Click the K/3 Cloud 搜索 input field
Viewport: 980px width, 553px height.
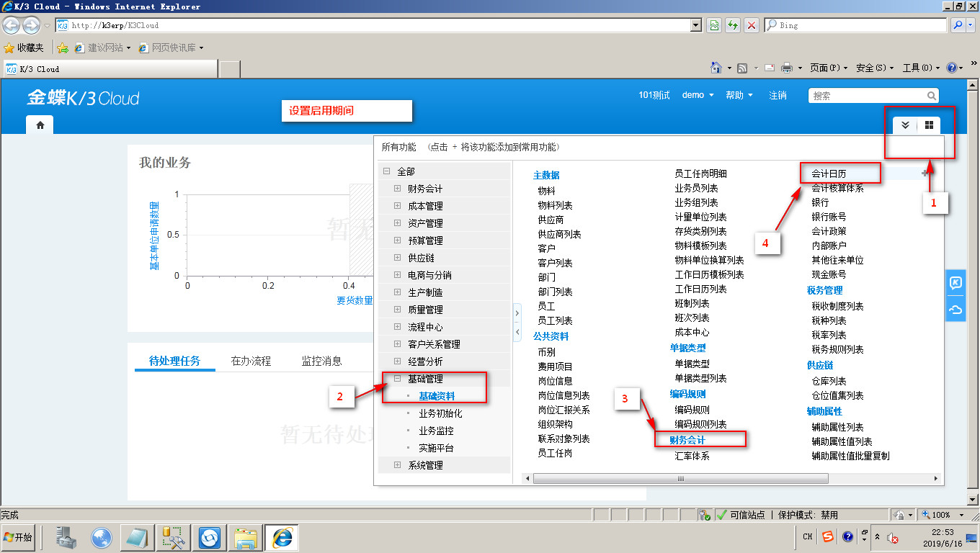click(868, 95)
